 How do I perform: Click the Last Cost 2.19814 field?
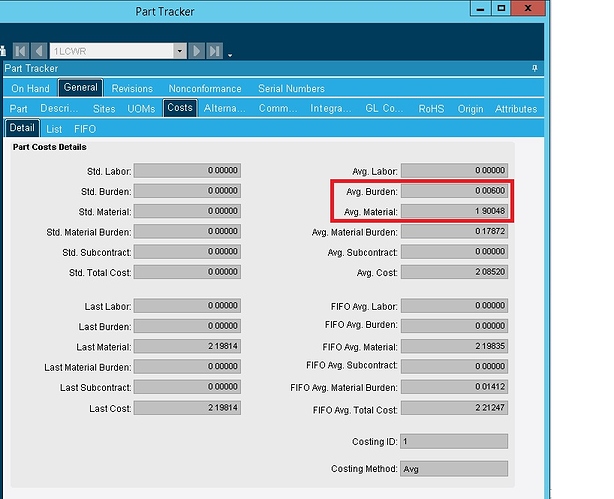pyautogui.click(x=187, y=408)
